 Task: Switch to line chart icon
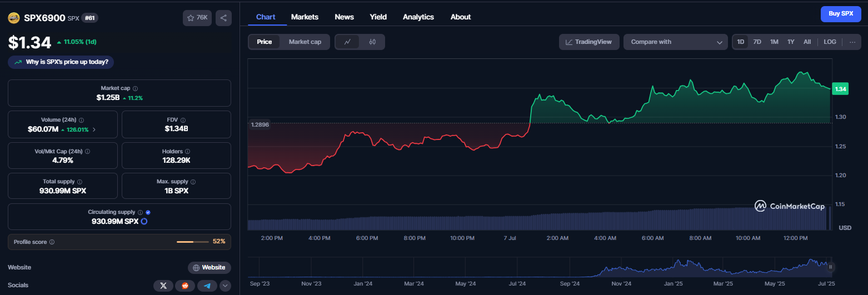(x=347, y=42)
